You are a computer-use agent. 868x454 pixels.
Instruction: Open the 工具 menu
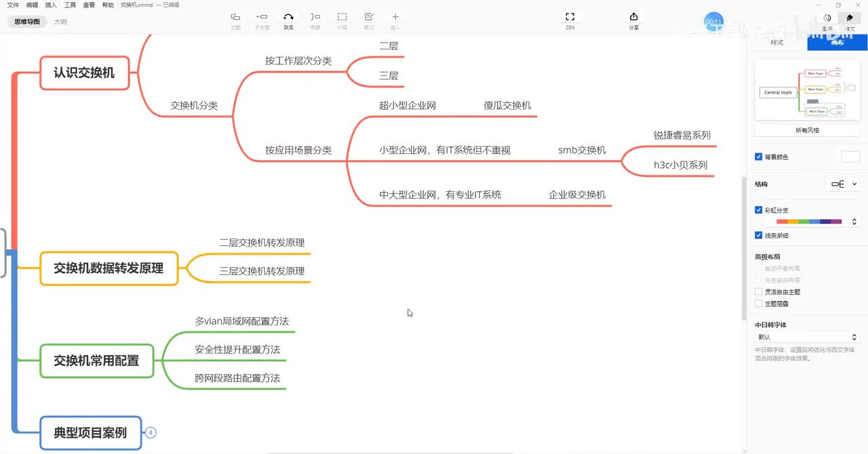pos(70,5)
